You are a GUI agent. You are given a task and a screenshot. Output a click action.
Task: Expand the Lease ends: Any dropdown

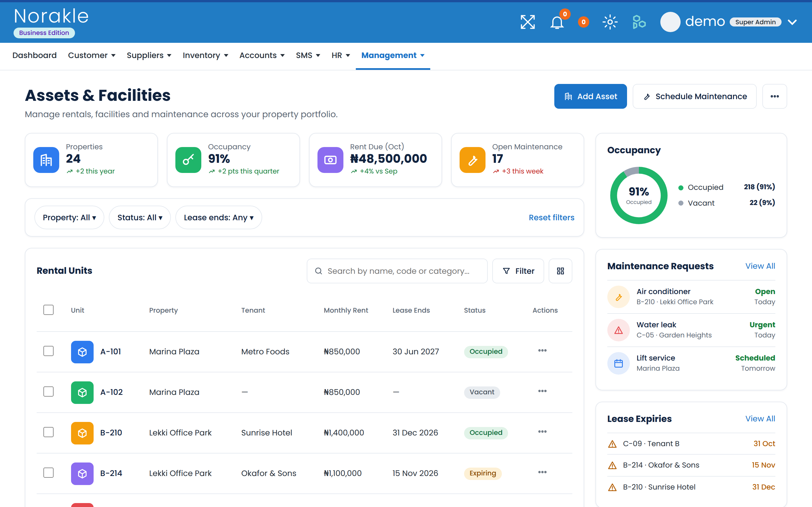(x=219, y=218)
